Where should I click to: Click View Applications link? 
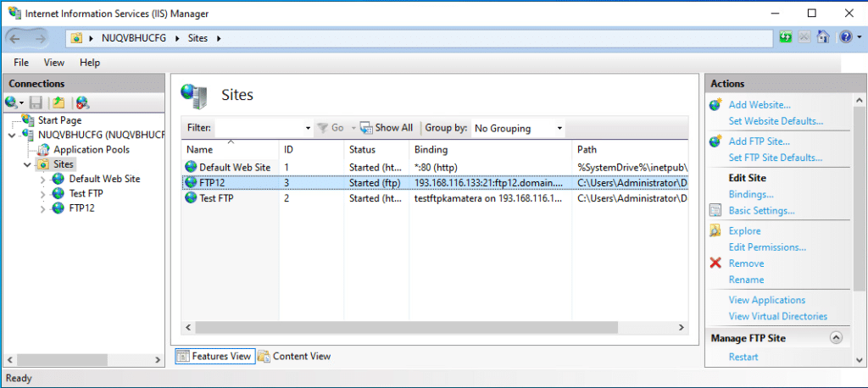point(766,300)
